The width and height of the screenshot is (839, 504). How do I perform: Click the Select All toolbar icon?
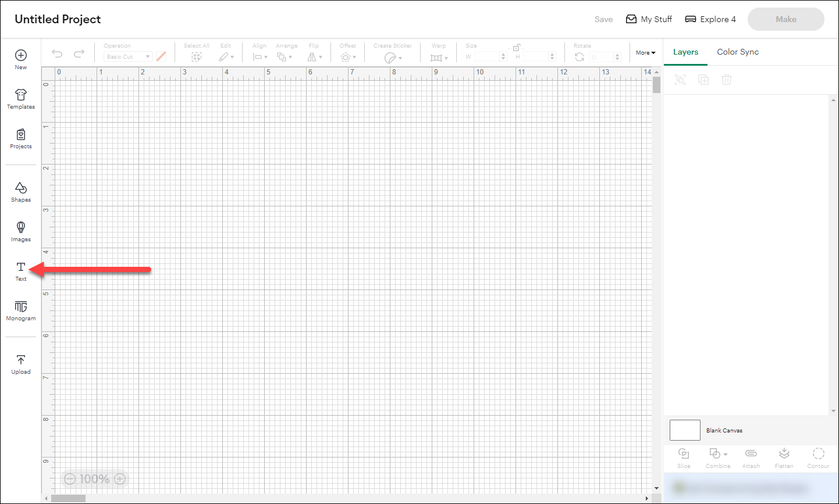(196, 56)
